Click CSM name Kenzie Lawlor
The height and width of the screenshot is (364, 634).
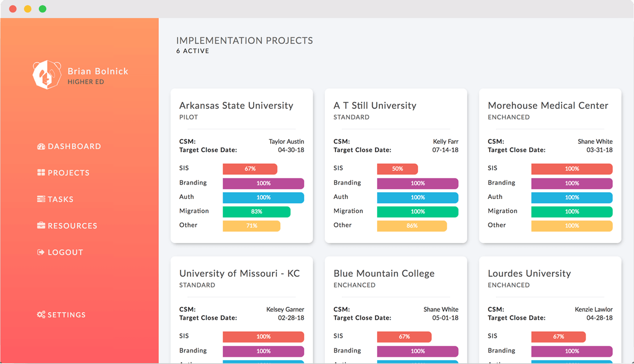coord(594,309)
